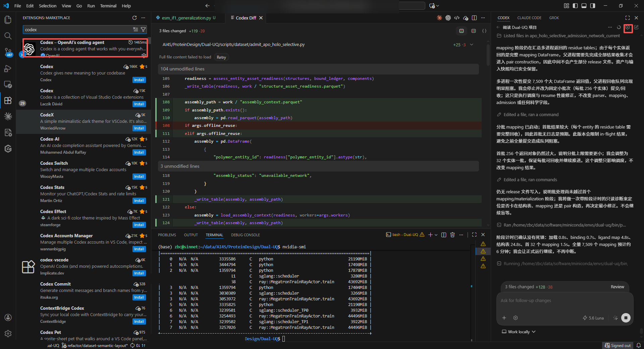Viewport: 644px width, 349px height.
Task: Open the gear icon inside Codex input box
Action: (x=516, y=318)
